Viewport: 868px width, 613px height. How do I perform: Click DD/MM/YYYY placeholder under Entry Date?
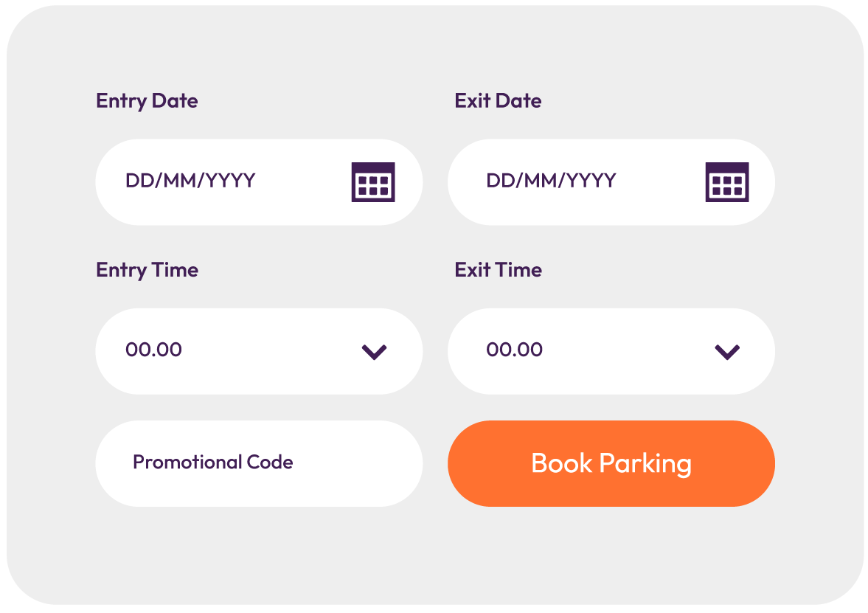tap(190, 181)
